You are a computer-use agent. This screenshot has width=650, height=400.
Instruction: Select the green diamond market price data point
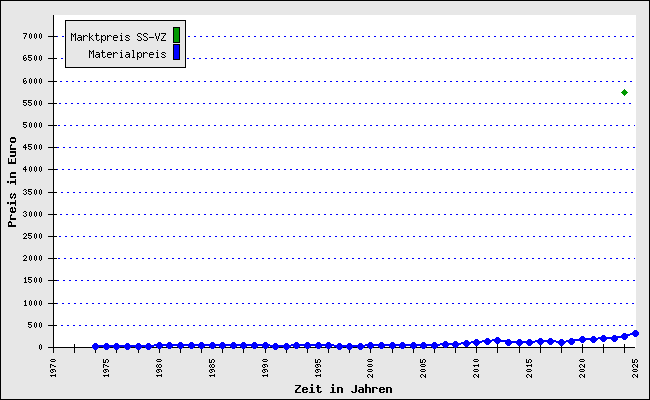[624, 92]
